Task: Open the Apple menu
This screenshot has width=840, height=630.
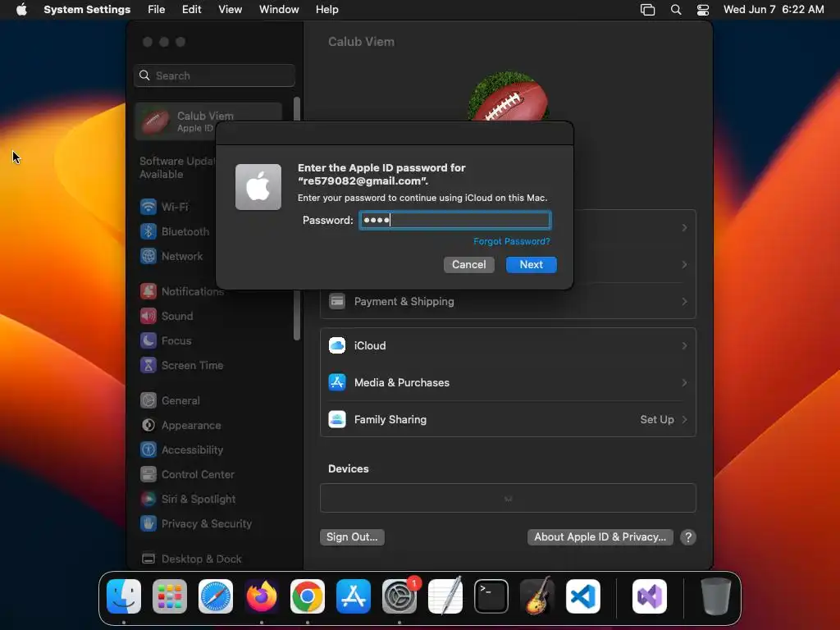Action: 21,10
